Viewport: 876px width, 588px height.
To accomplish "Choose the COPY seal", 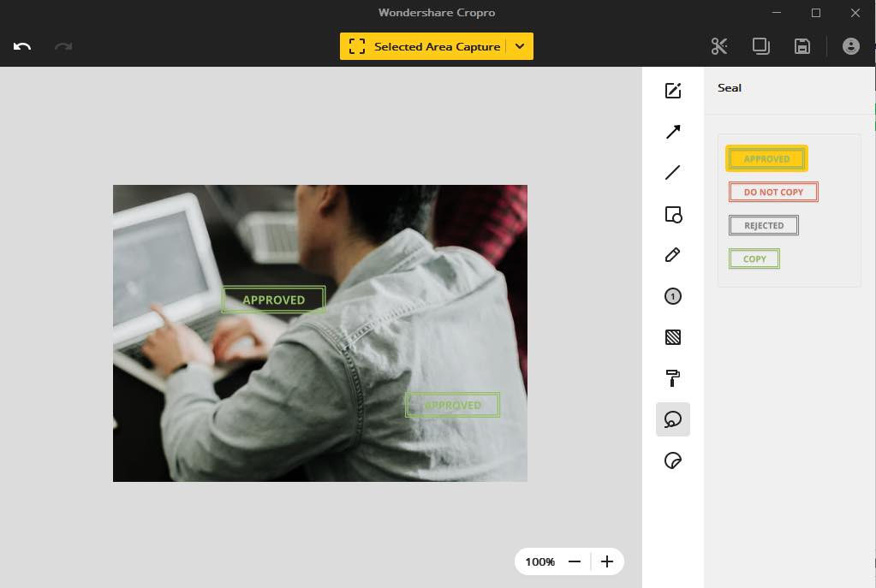I will (x=754, y=259).
